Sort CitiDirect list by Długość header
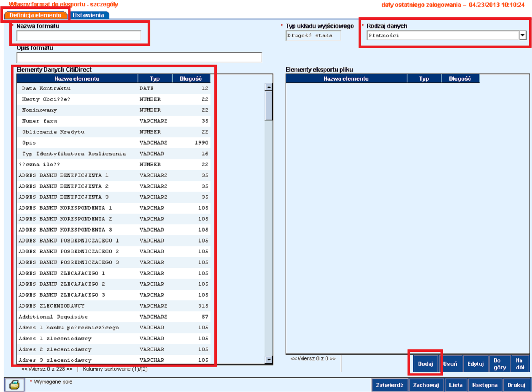532x392 pixels. click(x=191, y=79)
